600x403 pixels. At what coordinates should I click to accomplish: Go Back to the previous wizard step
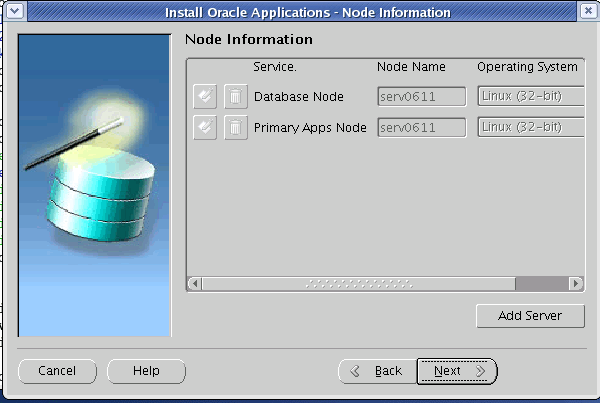[x=377, y=371]
